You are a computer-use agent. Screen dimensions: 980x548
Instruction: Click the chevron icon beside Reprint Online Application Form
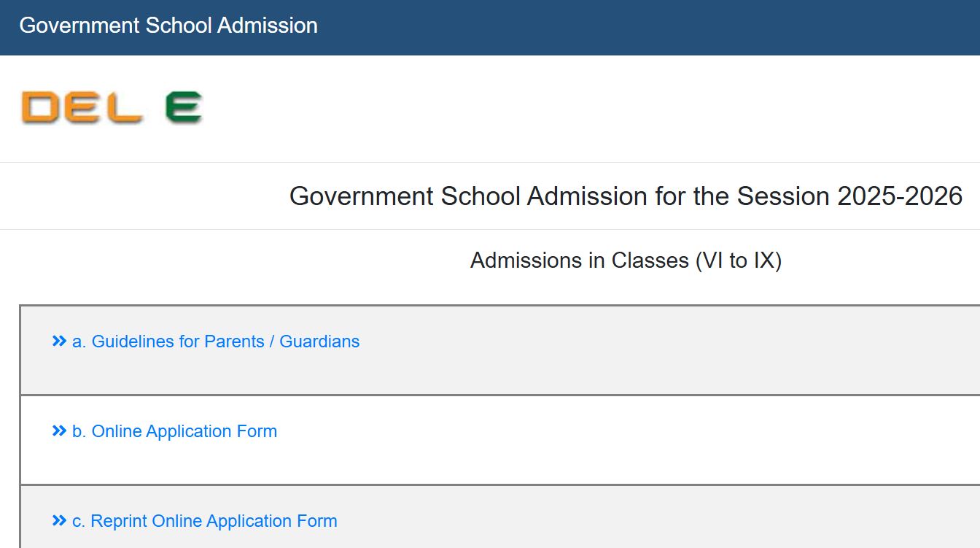coord(58,520)
